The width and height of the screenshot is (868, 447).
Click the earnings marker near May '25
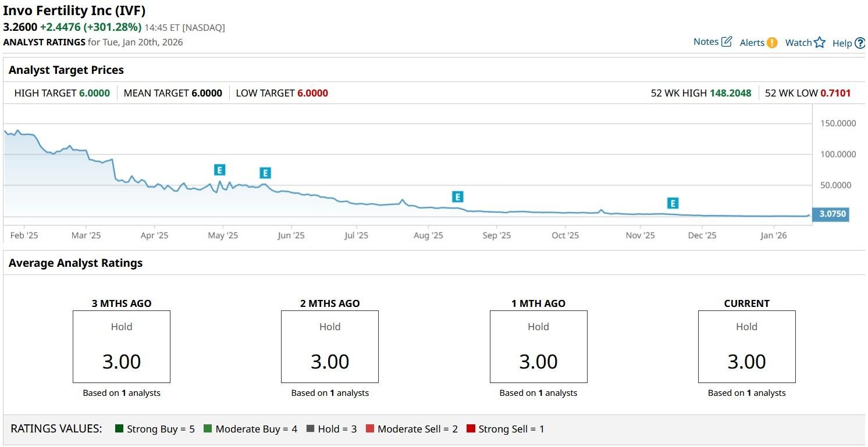[x=219, y=170]
